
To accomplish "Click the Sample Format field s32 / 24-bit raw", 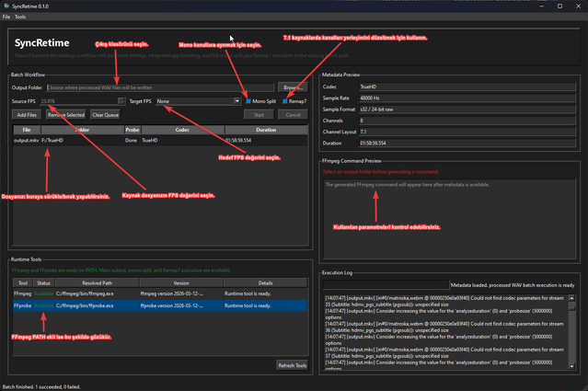I will (x=467, y=109).
